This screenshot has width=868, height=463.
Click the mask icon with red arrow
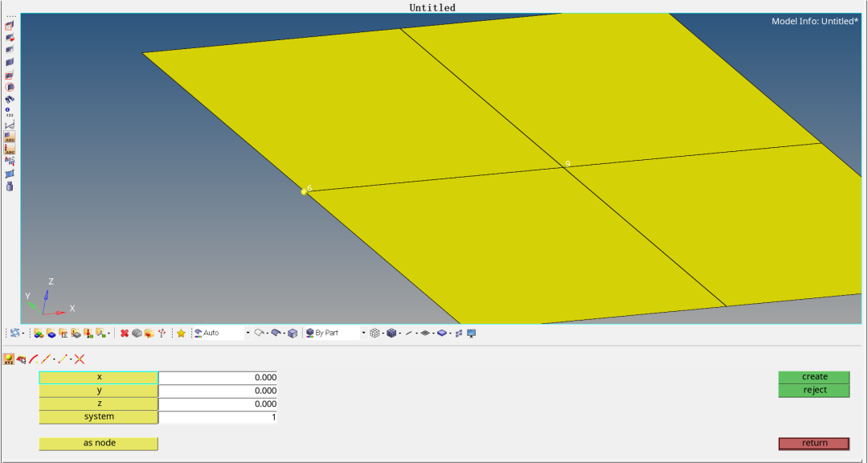tap(10, 39)
